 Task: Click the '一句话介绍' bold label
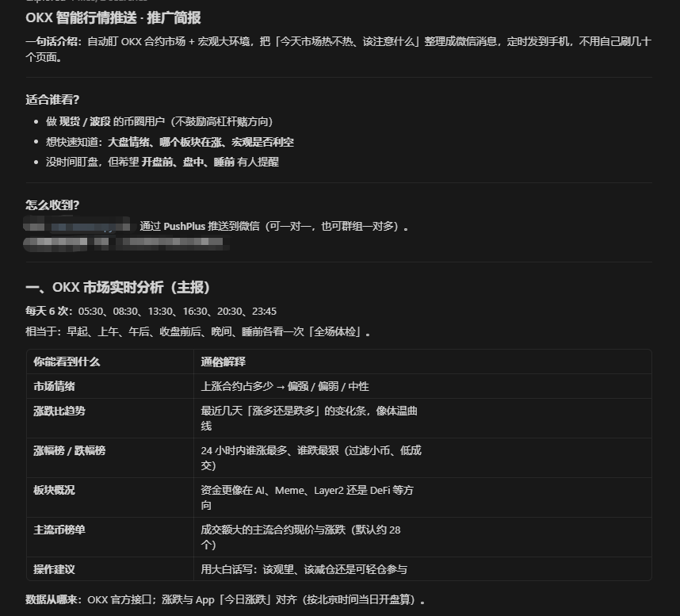[x=53, y=42]
